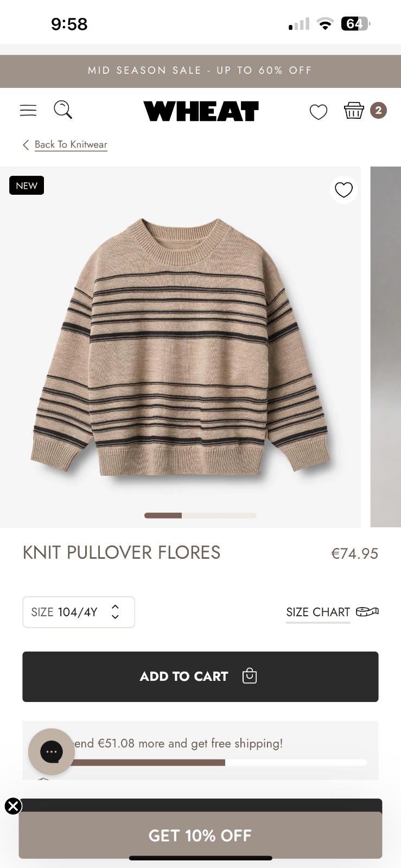Open the Mid Season Sale banner
Viewport: 401px width, 868px height.
[x=200, y=71]
